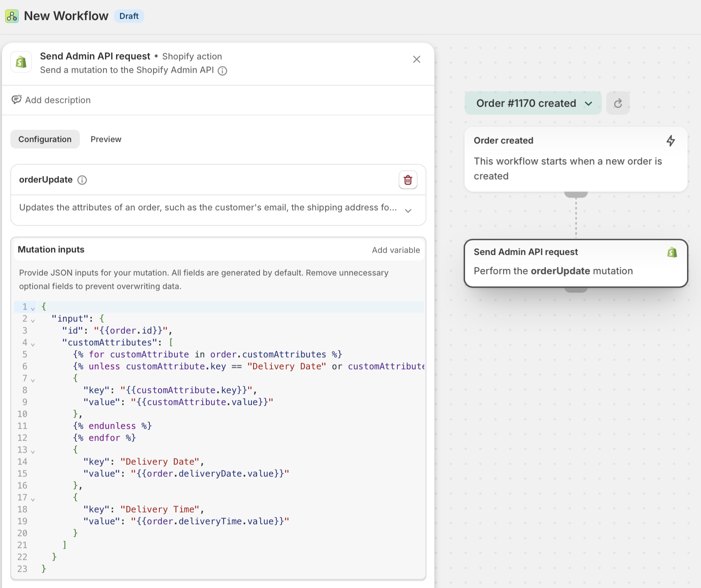Open the Order #1170 created dropdown

click(x=533, y=103)
